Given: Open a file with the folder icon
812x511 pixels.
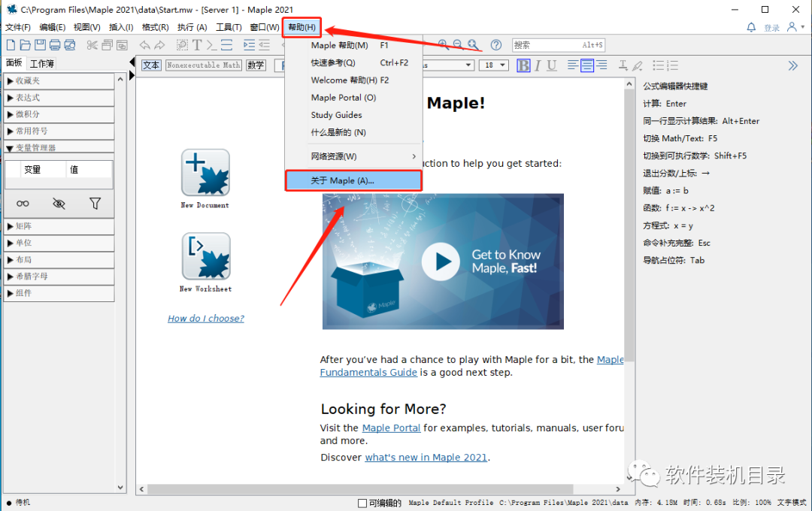Looking at the screenshot, I should point(25,45).
